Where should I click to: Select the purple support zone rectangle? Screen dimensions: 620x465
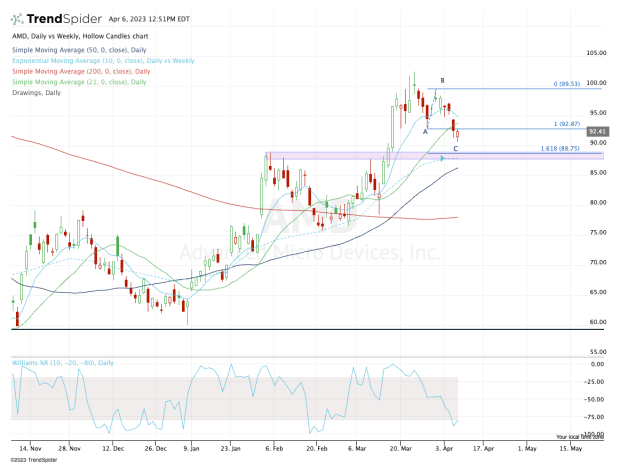350,155
